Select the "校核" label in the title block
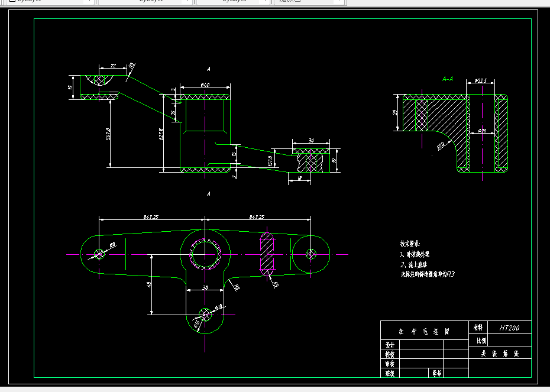The width and height of the screenshot is (550, 392). 390,354
